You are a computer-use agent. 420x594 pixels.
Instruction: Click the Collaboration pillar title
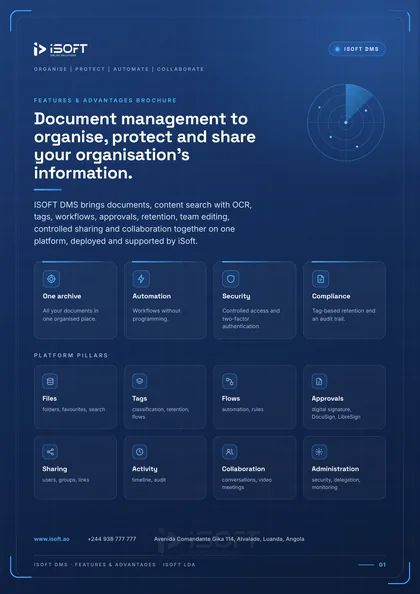(244, 469)
